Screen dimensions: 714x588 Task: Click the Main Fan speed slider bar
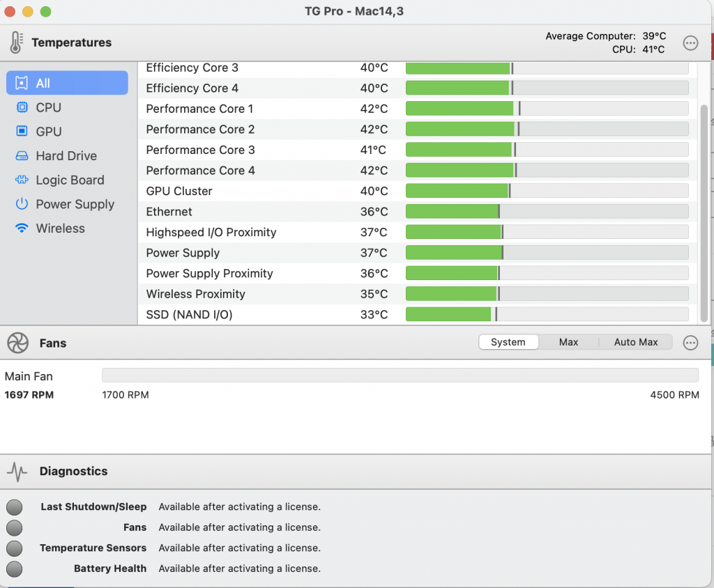tap(400, 376)
